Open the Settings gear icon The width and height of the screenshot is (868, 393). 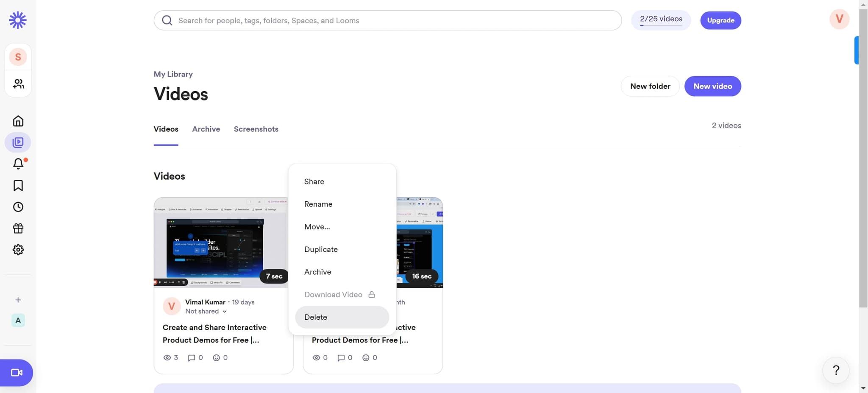click(18, 250)
